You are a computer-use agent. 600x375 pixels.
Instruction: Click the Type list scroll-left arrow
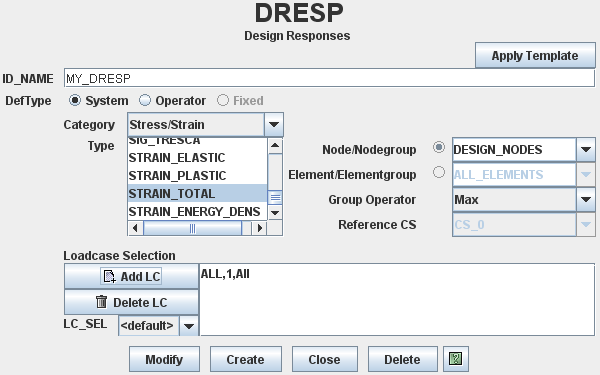[135, 228]
